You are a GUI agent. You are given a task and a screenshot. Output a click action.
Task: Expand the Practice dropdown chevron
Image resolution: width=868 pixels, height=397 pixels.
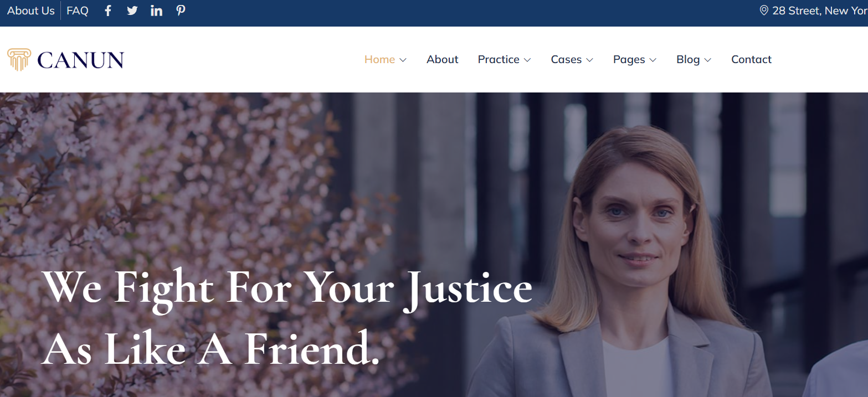pyautogui.click(x=527, y=60)
